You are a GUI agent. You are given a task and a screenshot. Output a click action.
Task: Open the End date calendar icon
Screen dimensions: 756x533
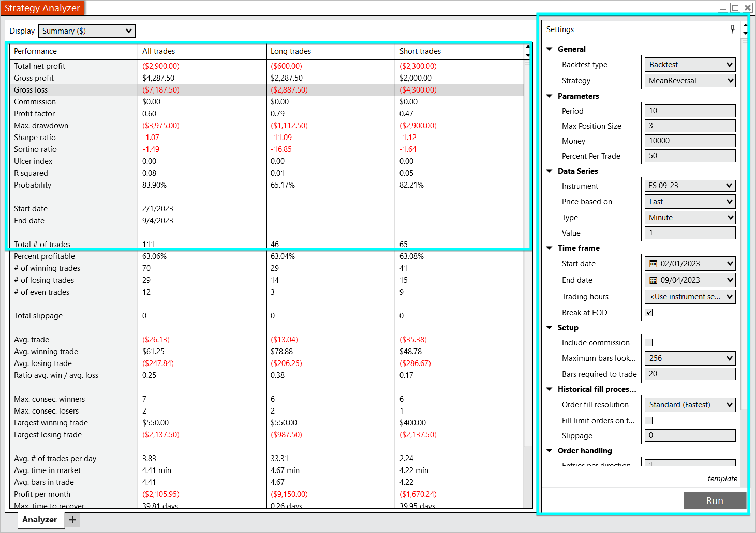click(654, 280)
